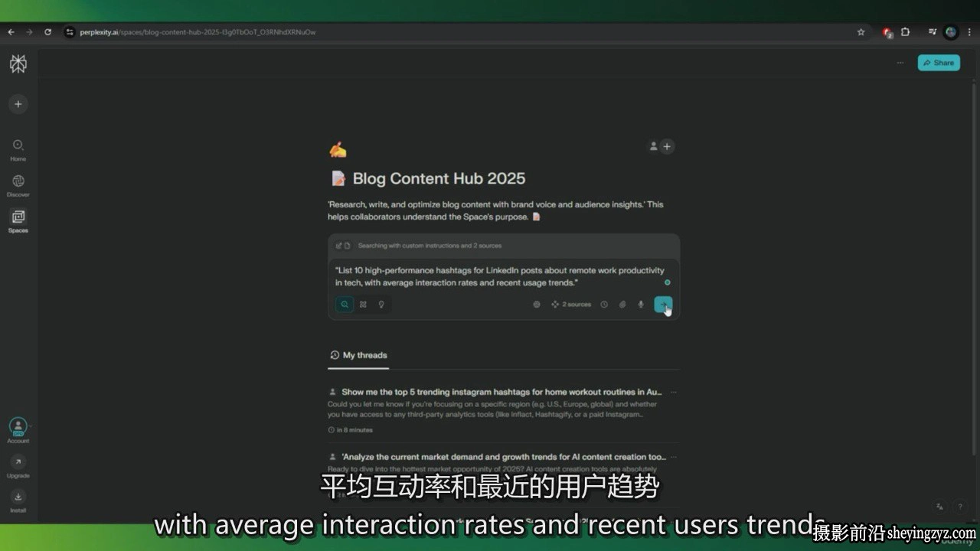The width and height of the screenshot is (980, 551).
Task: Open Spaces in the left sidebar
Action: (x=18, y=221)
